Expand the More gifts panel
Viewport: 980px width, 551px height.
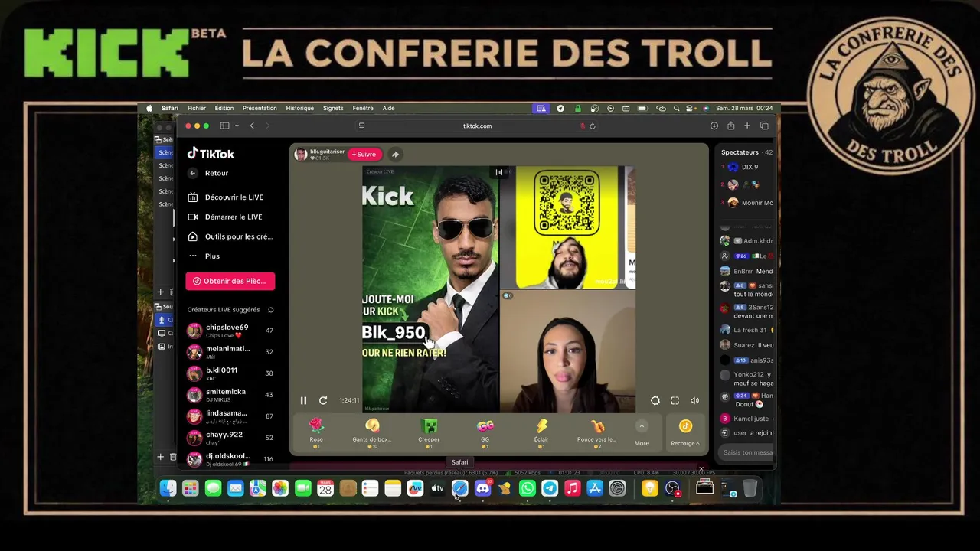pyautogui.click(x=642, y=433)
